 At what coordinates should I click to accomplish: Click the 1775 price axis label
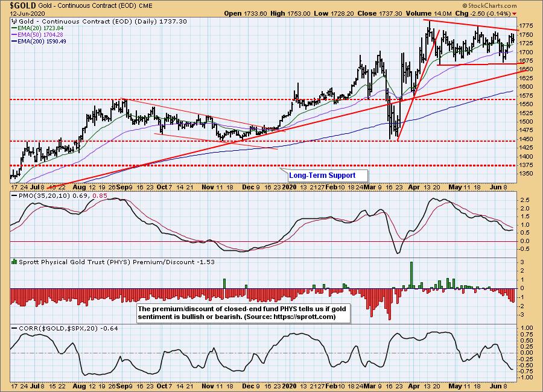pyautogui.click(x=526, y=25)
